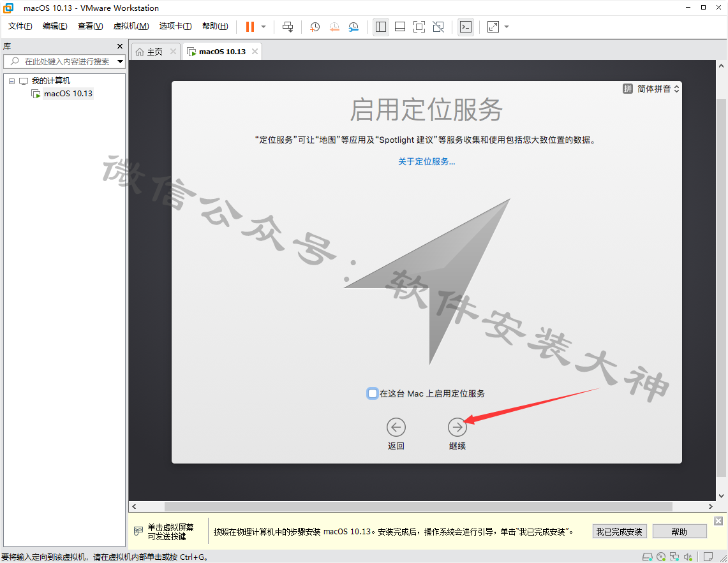
Task: Click the horizontal scrollbar of the VM view
Action: [x=418, y=506]
